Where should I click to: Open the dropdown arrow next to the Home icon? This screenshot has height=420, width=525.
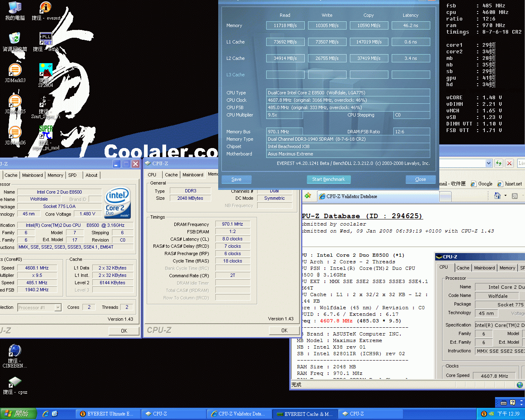click(505, 196)
